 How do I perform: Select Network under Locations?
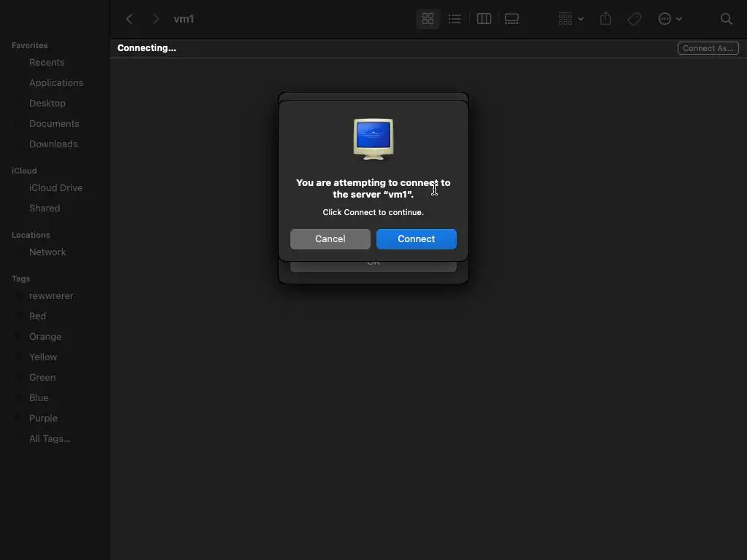pyautogui.click(x=47, y=252)
